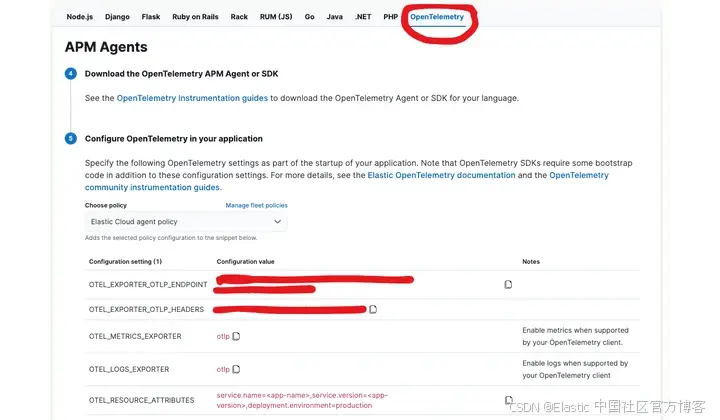Click the APM Agents heading
The image size is (720, 420).
coord(106,47)
